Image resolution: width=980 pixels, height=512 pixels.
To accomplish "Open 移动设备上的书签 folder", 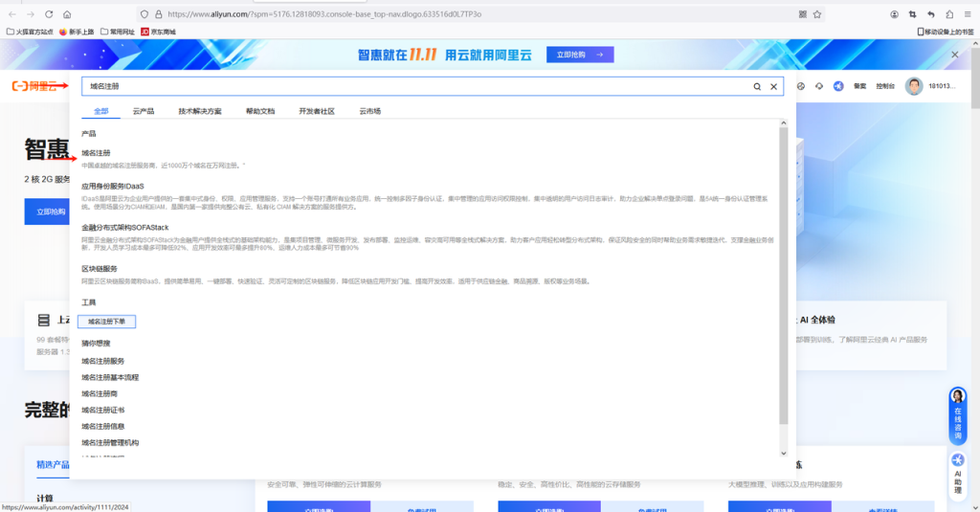I will point(945,32).
